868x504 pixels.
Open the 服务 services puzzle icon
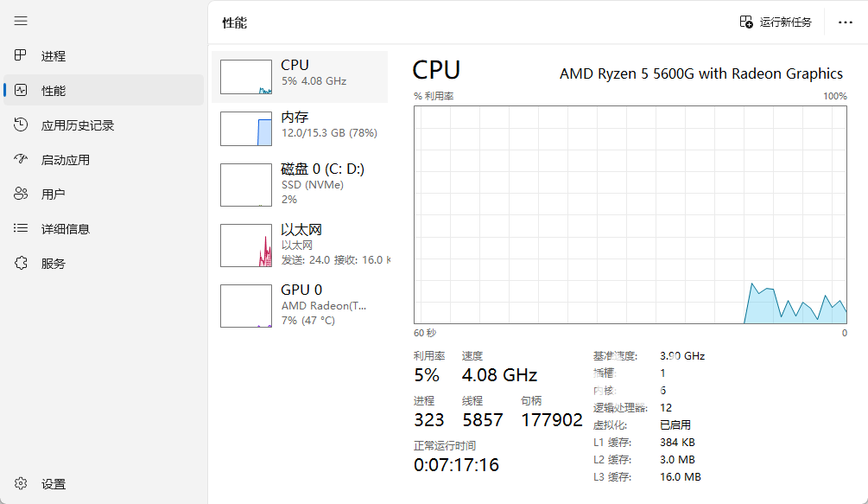coord(22,264)
